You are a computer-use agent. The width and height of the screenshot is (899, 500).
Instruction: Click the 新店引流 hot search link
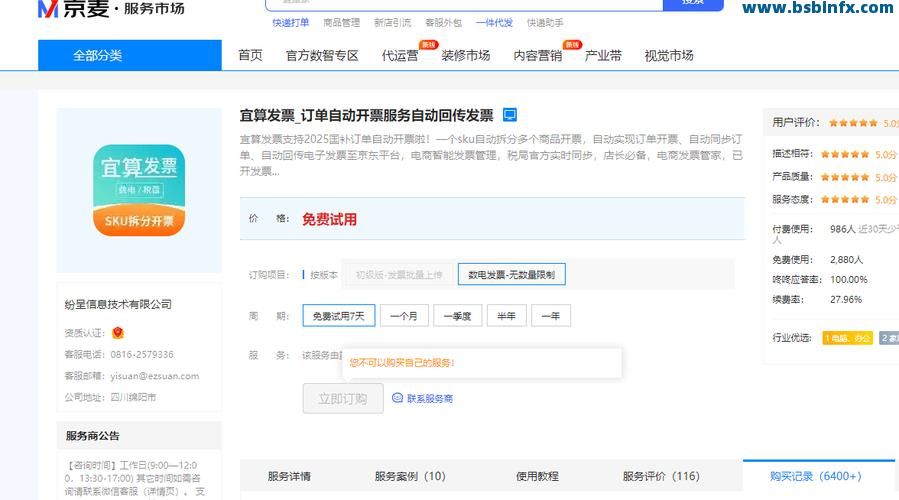[393, 23]
